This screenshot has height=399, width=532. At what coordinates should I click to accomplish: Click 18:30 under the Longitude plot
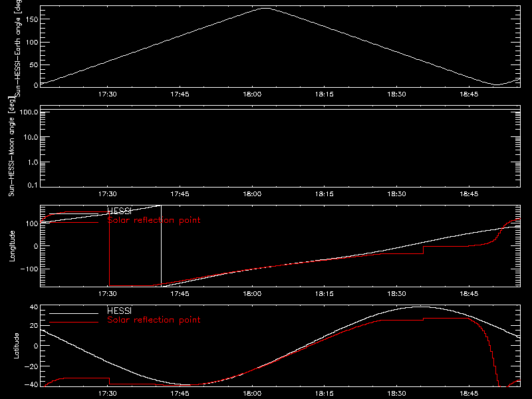pyautogui.click(x=396, y=294)
